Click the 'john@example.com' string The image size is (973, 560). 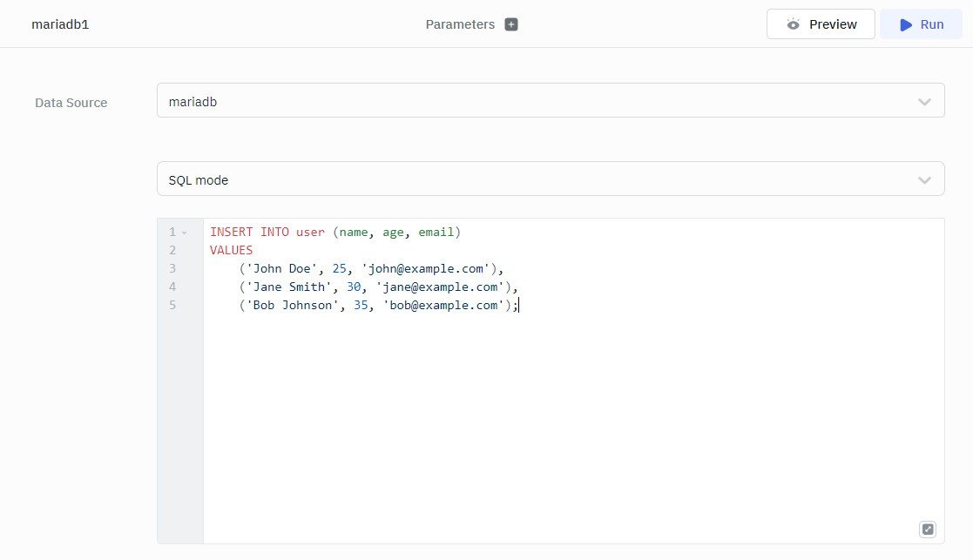click(425, 268)
